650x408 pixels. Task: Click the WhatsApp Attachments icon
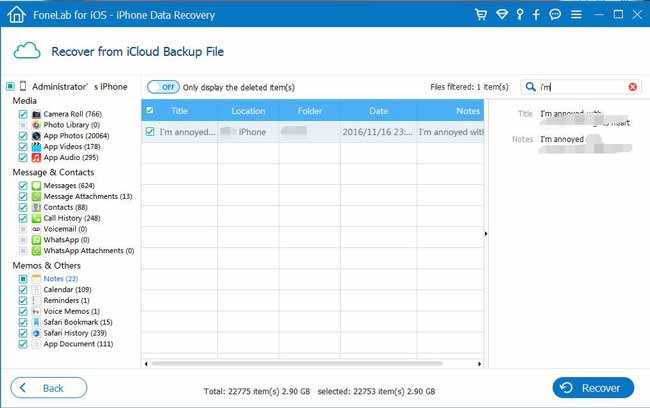36,250
